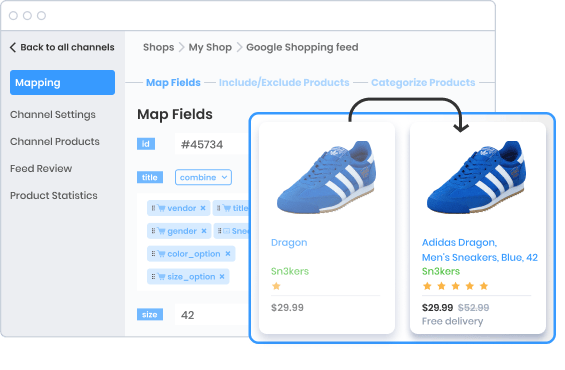Screen dimensions: 565x370
Task: Remove the size_option tag with its x
Action: tap(222, 277)
